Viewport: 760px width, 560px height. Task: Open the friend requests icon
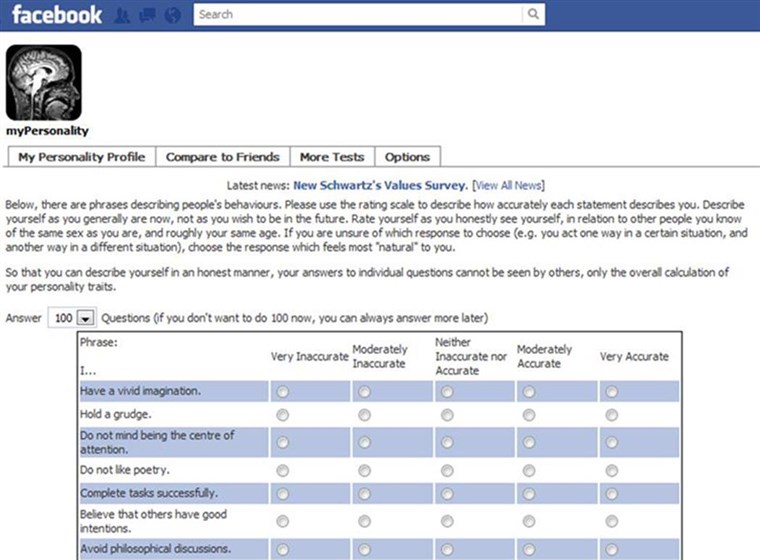122,16
